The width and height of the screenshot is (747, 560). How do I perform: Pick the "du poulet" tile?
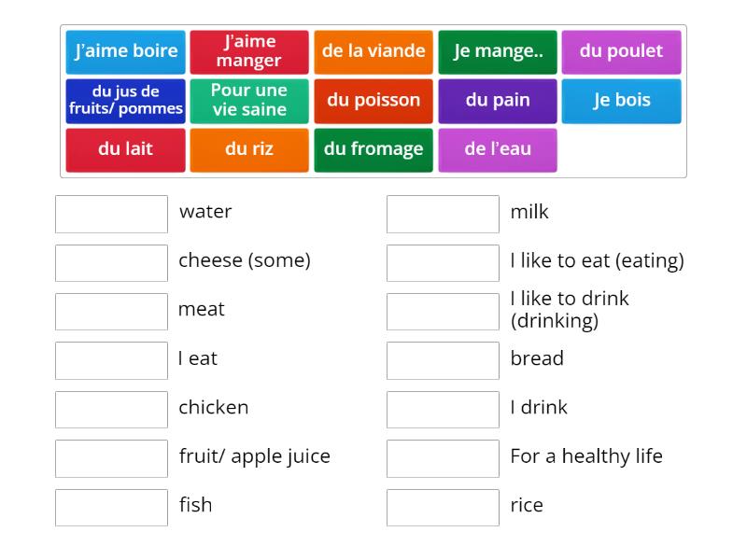622,51
